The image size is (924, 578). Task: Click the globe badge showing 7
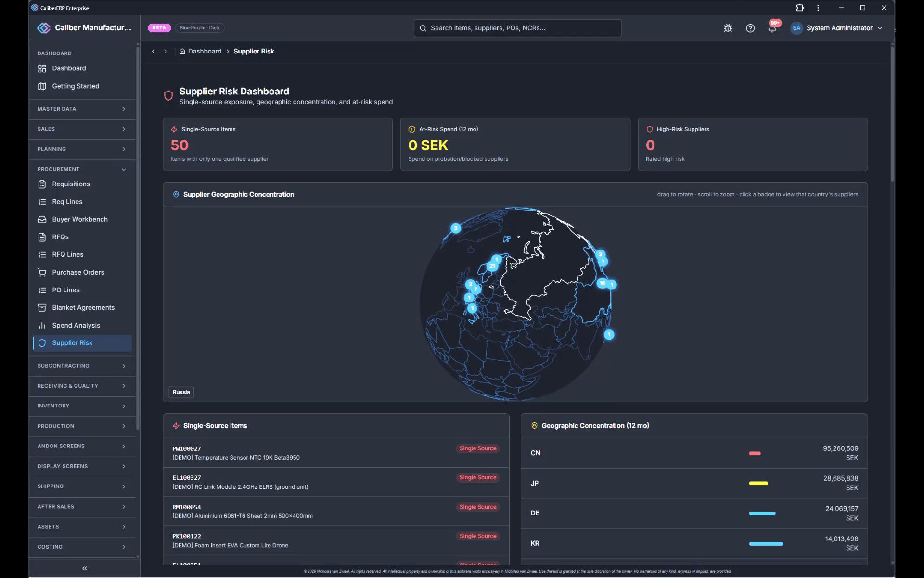tap(475, 289)
